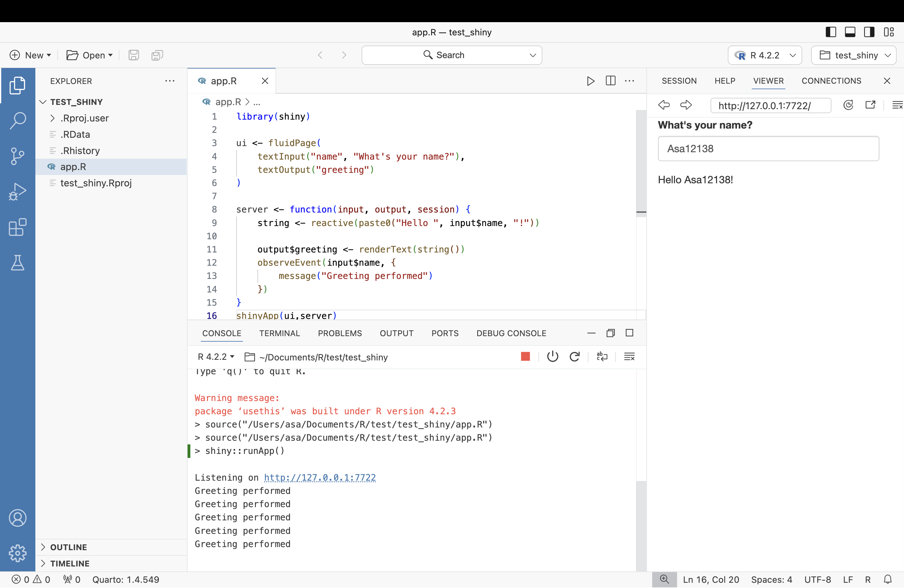The width and height of the screenshot is (904, 588).
Task: Clear the console output
Action: point(629,356)
